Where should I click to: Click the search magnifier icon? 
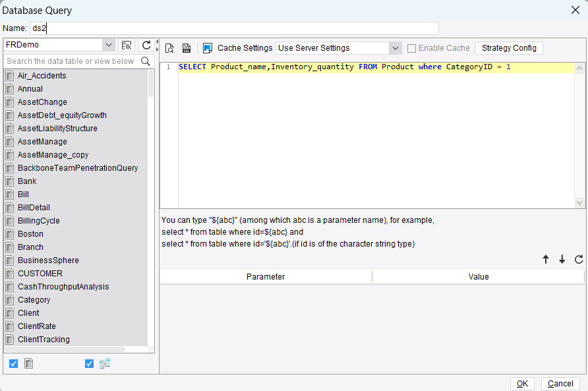click(146, 61)
